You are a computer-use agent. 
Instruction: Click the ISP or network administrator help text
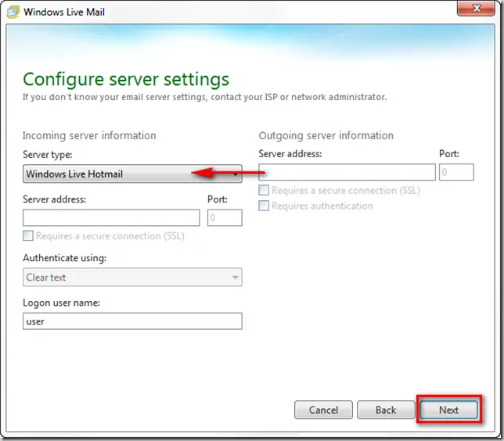(205, 97)
